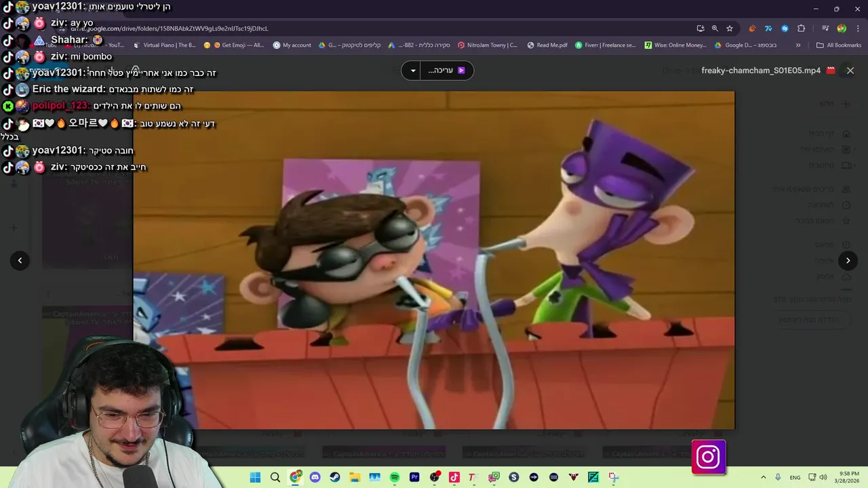This screenshot has height=488, width=868.
Task: Open Discord from the taskbar
Action: [315, 477]
